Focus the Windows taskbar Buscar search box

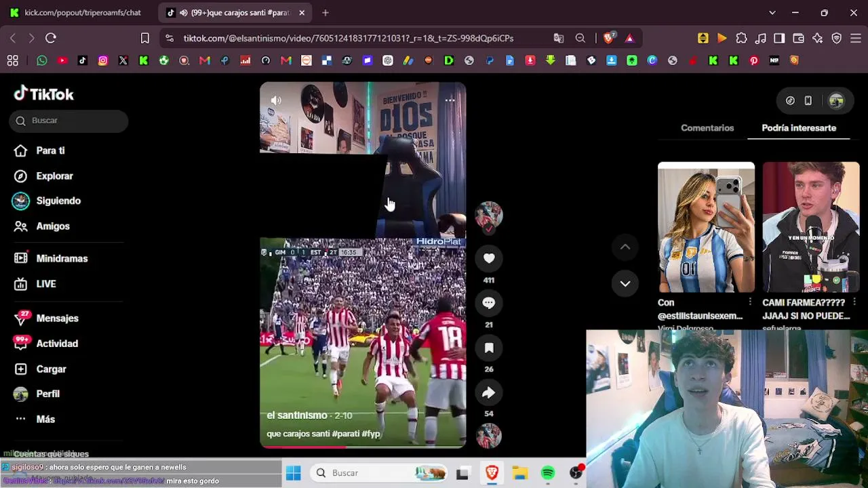pos(380,473)
